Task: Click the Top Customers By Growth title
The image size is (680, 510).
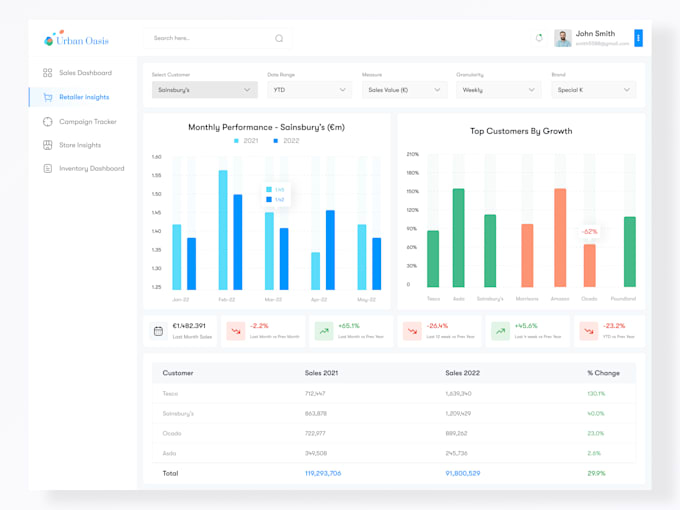Action: 521,131
